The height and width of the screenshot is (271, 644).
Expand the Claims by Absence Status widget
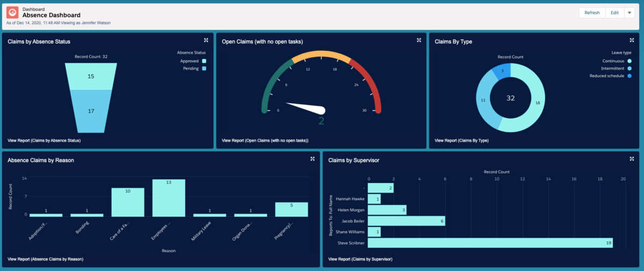[x=206, y=40]
